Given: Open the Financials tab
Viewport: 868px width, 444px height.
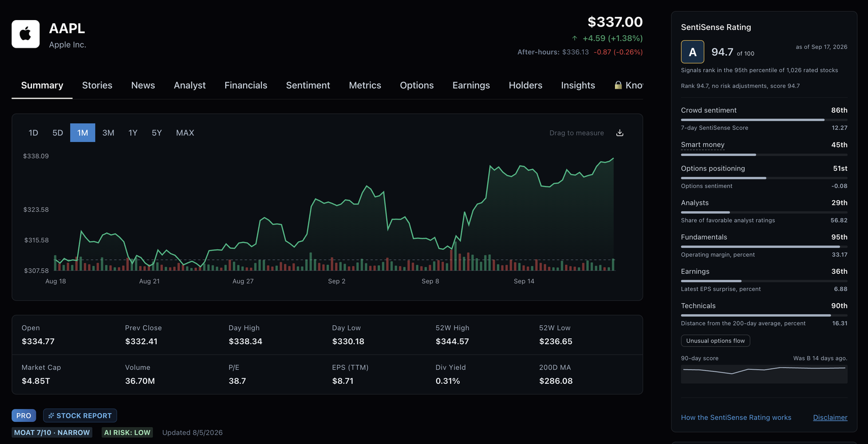Looking at the screenshot, I should (x=246, y=86).
